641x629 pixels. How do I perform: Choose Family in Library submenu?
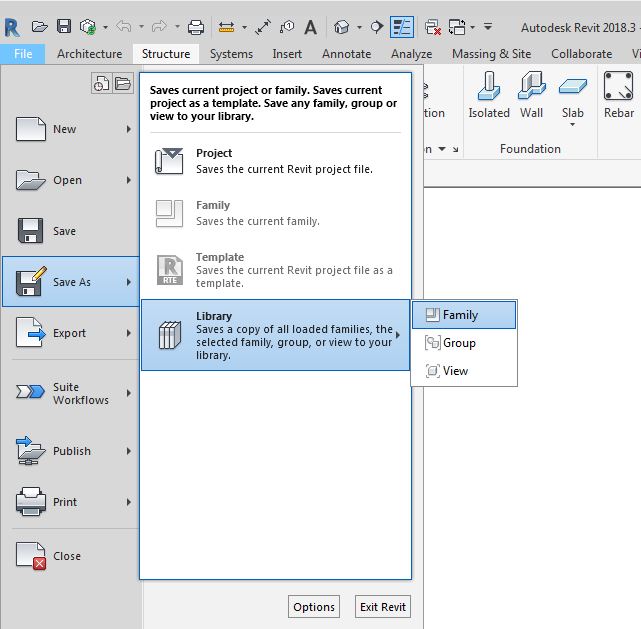coord(464,315)
